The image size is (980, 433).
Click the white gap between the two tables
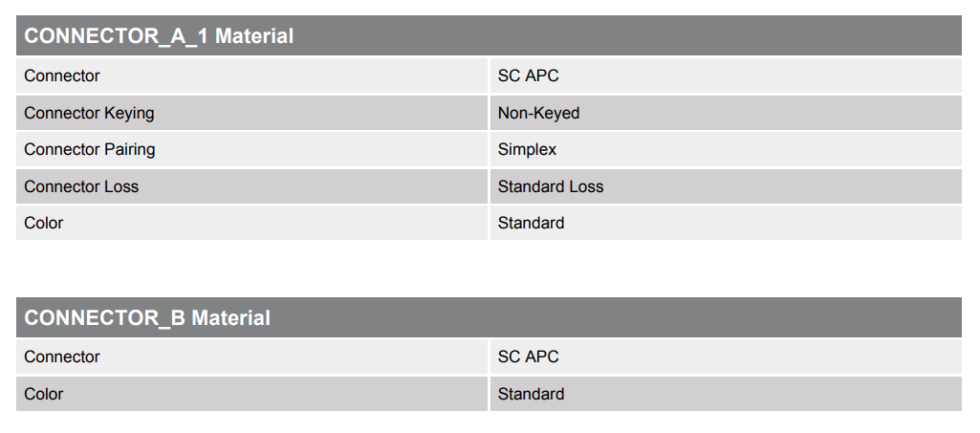coord(490,269)
